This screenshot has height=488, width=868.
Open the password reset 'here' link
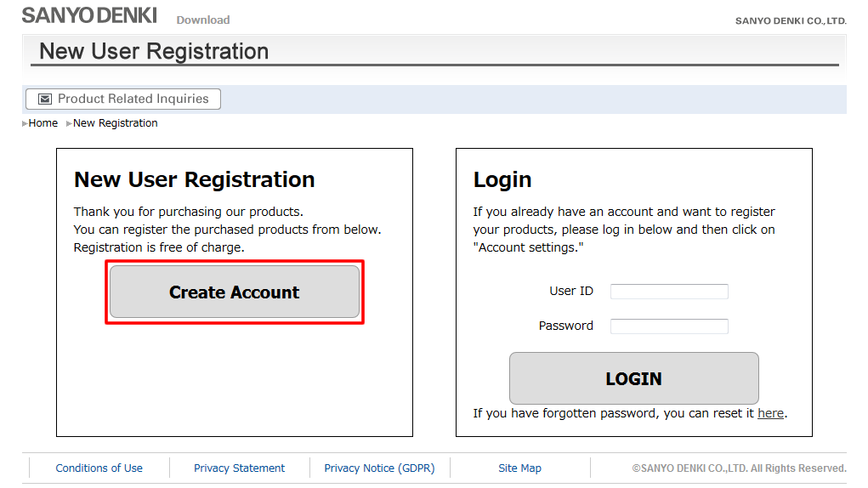(x=770, y=413)
